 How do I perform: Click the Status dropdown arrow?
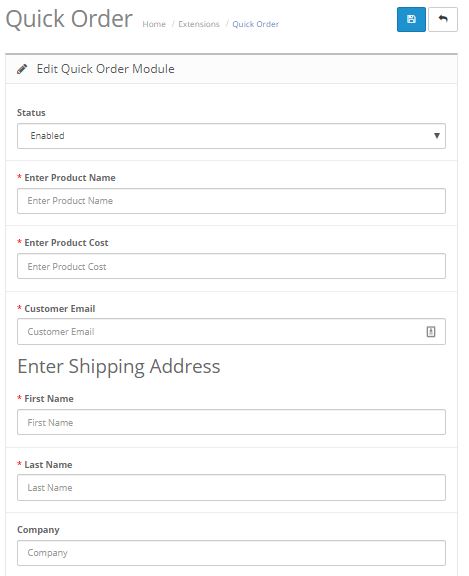437,136
